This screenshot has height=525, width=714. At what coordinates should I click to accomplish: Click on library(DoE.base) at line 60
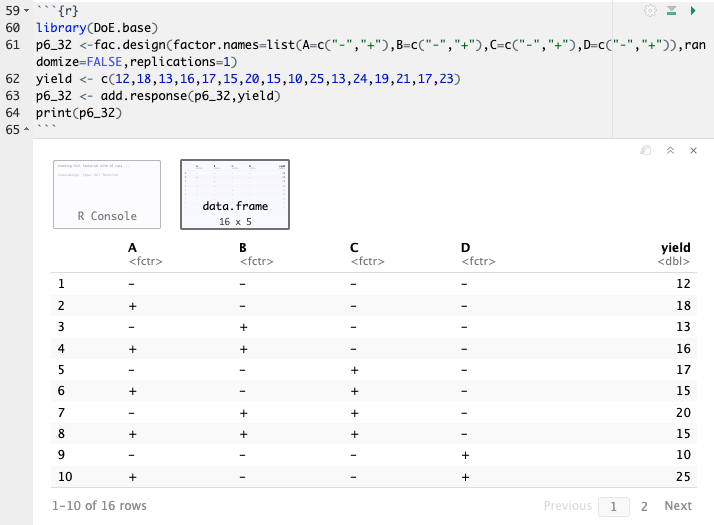click(97, 28)
